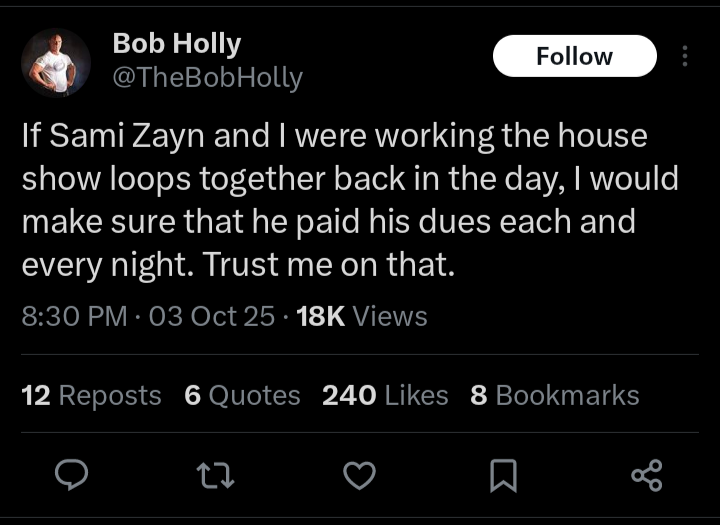This screenshot has height=525, width=720.
Task: Show who gave the 240 Likes
Action: [385, 395]
